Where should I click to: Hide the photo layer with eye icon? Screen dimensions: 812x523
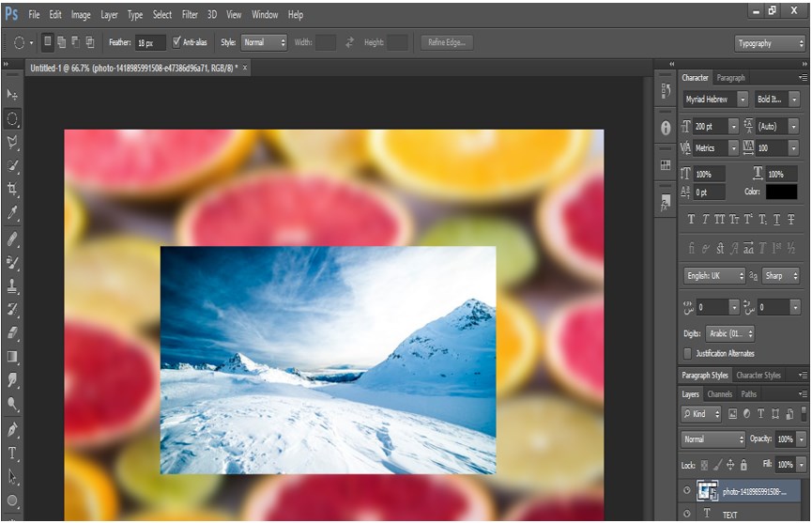[x=686, y=491]
